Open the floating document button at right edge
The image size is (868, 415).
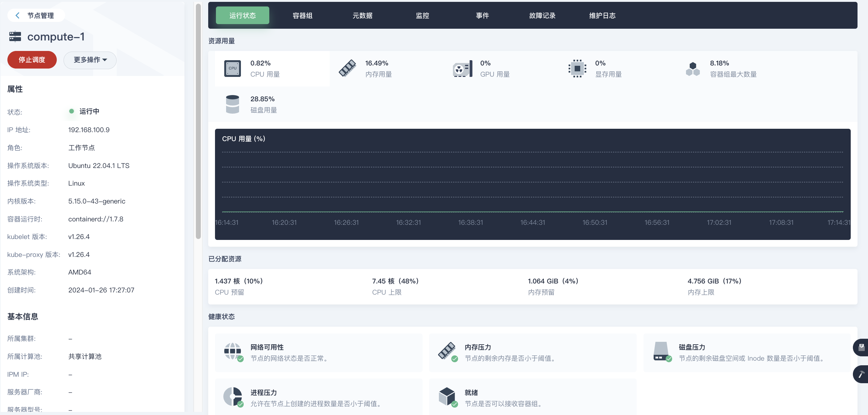[x=861, y=347]
